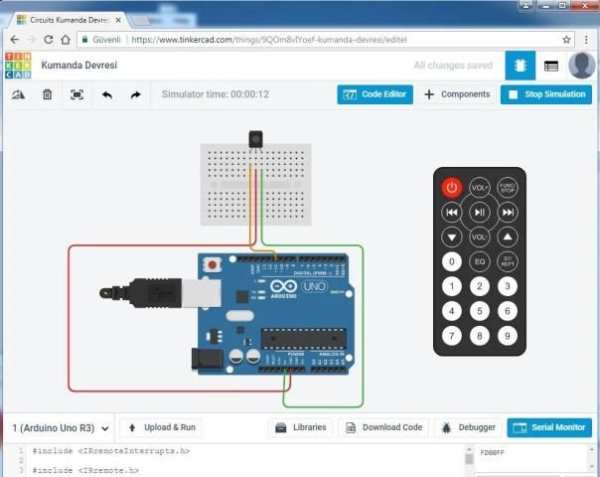Screen dimensions: 600x477
Task: Click the Arduino red reset button
Action: 212,264
